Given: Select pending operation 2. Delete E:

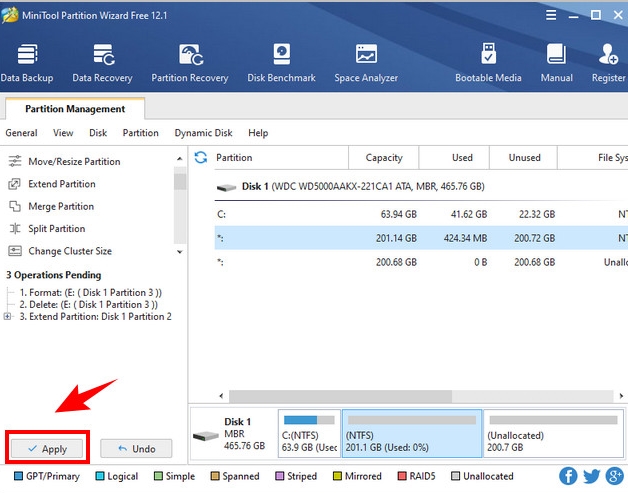Looking at the screenshot, I should (x=89, y=305).
